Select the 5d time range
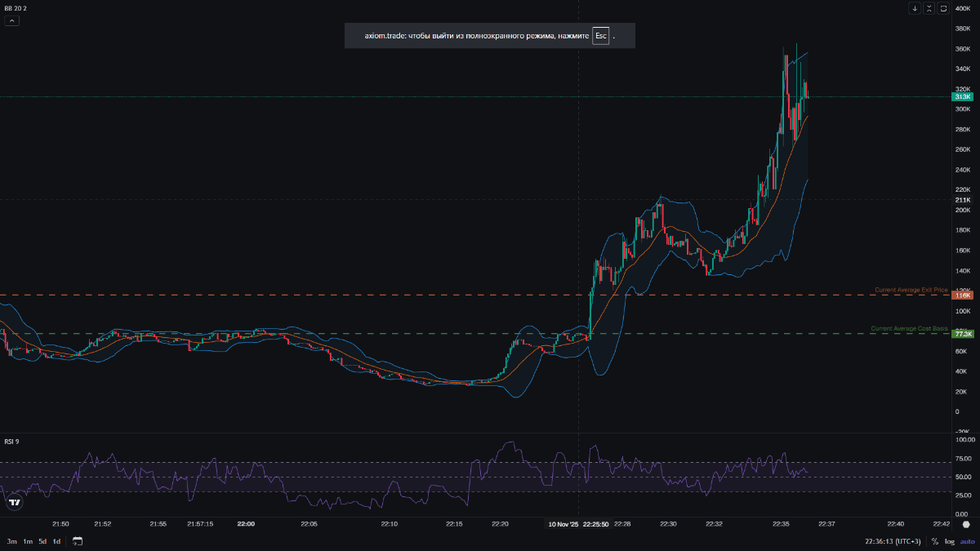Image resolution: width=980 pixels, height=551 pixels. (42, 541)
